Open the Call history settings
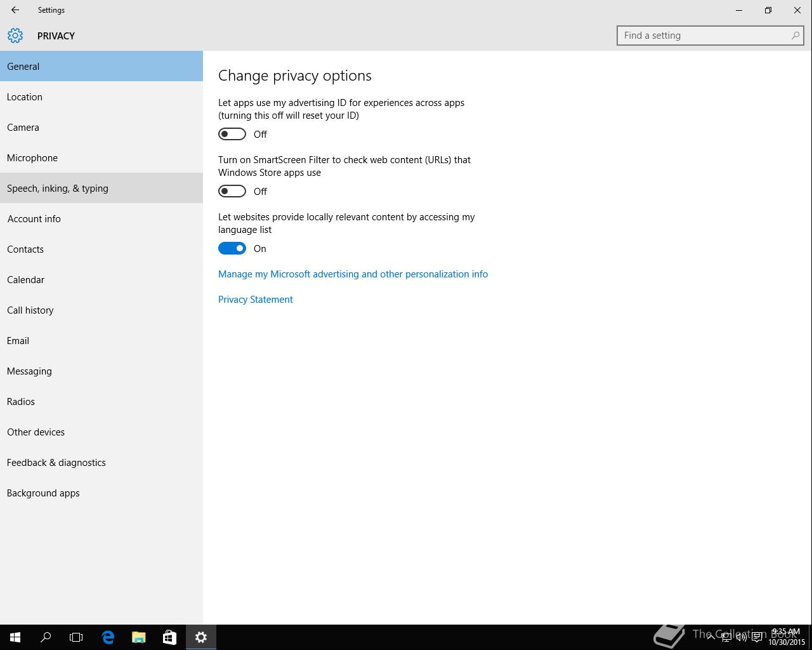Screen dimensions: 812x650 (101, 310)
